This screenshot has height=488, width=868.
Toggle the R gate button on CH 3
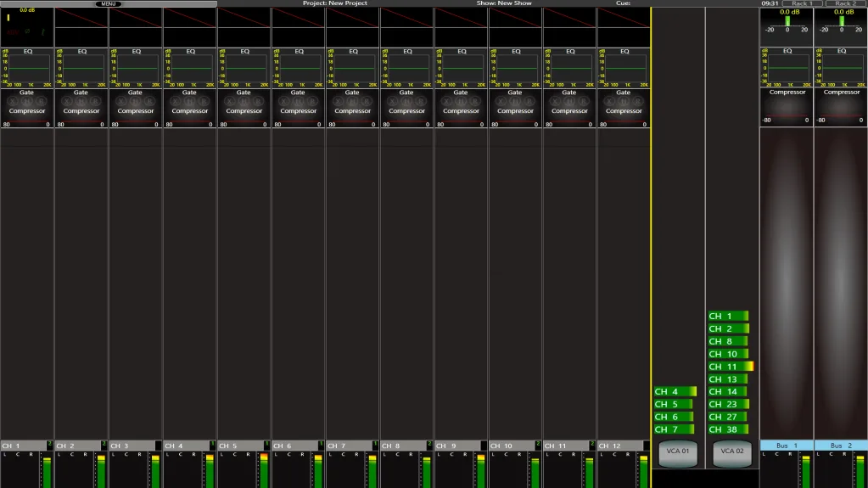(x=149, y=102)
